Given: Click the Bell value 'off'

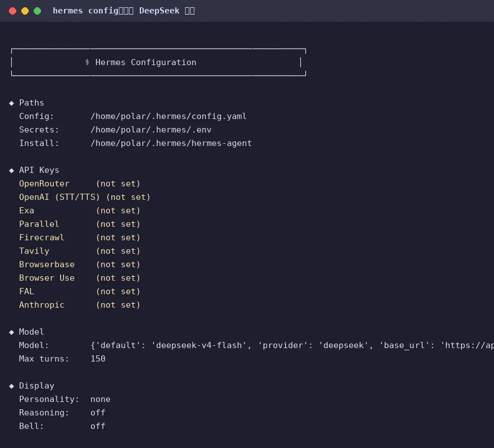Looking at the screenshot, I should tap(98, 426).
